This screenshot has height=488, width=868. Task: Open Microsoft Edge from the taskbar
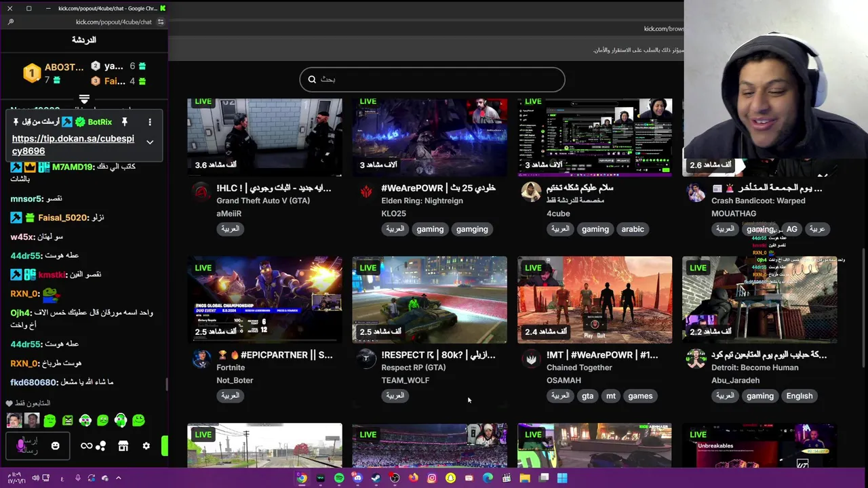click(488, 478)
